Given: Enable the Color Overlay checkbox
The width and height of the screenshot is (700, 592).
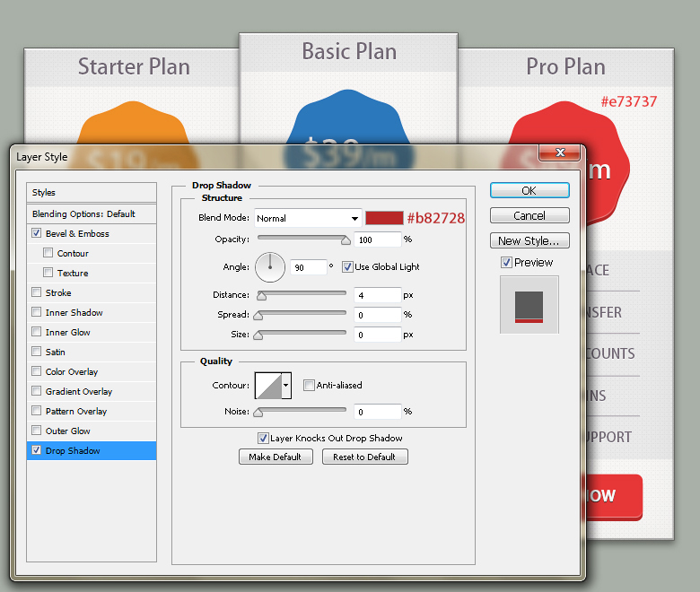Looking at the screenshot, I should pos(37,371).
